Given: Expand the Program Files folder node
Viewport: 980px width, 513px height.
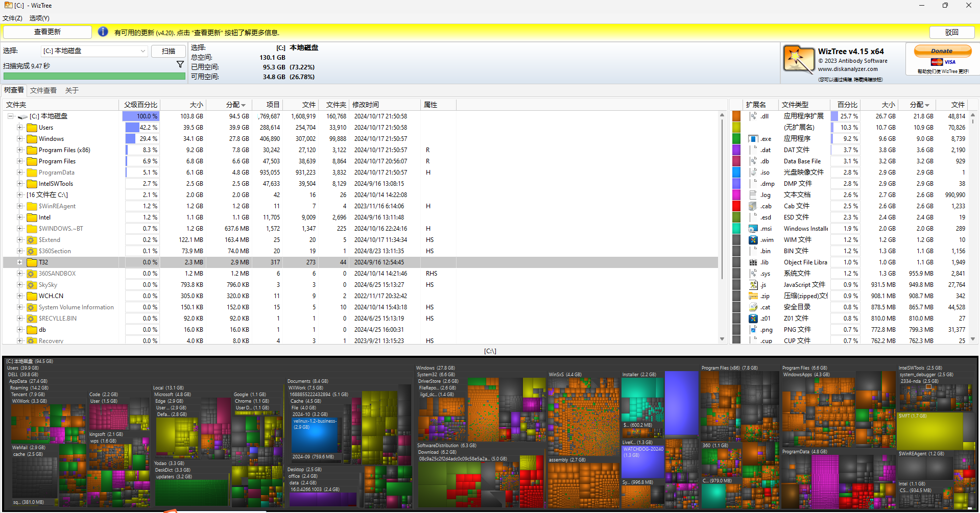Looking at the screenshot, I should pyautogui.click(x=19, y=161).
